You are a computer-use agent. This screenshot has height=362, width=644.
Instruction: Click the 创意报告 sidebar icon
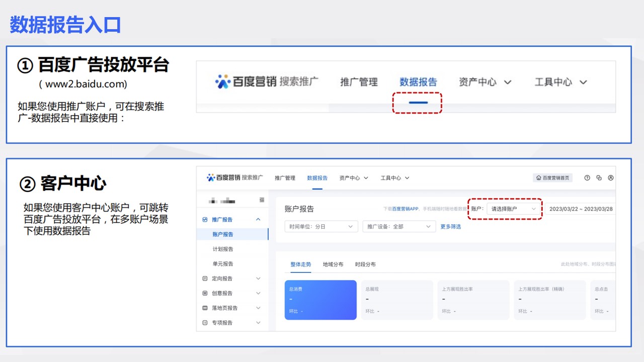[205, 293]
